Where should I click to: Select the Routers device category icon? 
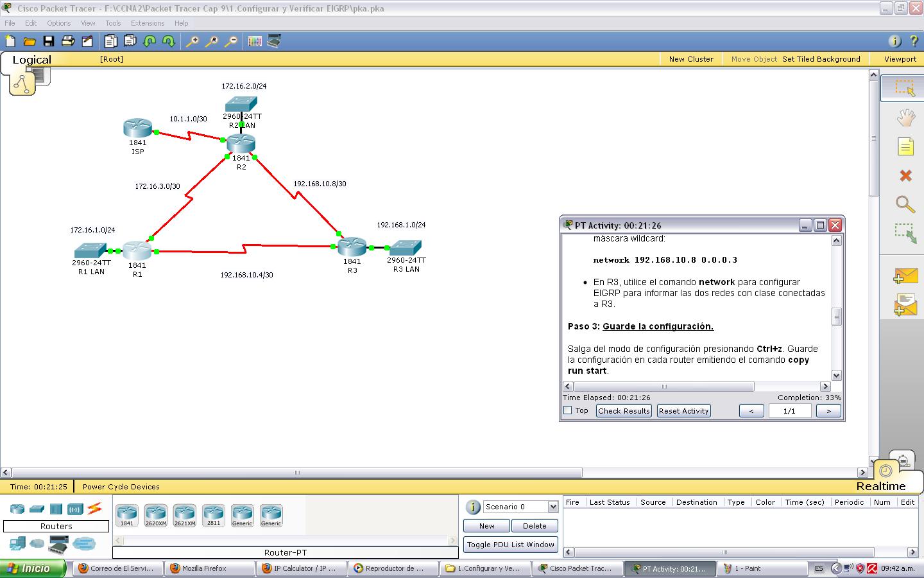pyautogui.click(x=17, y=509)
